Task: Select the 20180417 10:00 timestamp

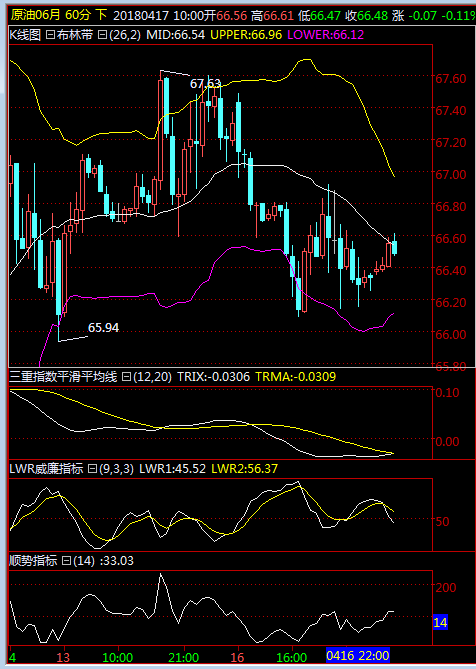Action: click(x=158, y=16)
